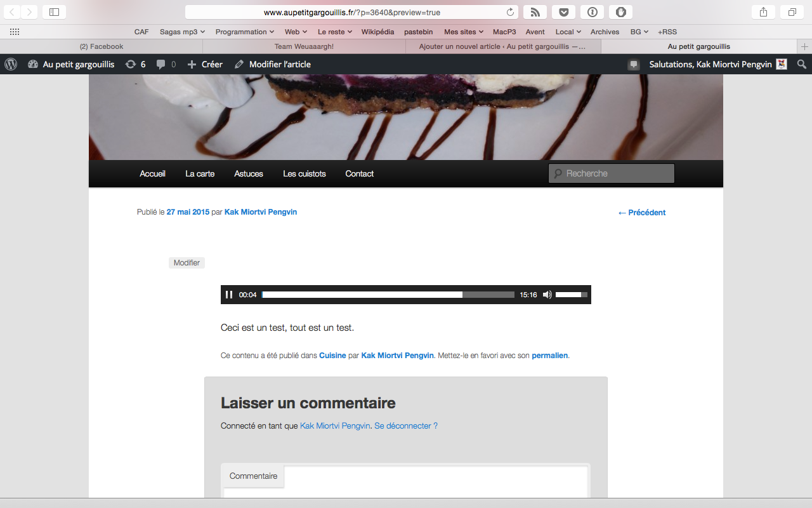The height and width of the screenshot is (508, 812).
Task: Open the RSS feed extension icon
Action: click(535, 12)
